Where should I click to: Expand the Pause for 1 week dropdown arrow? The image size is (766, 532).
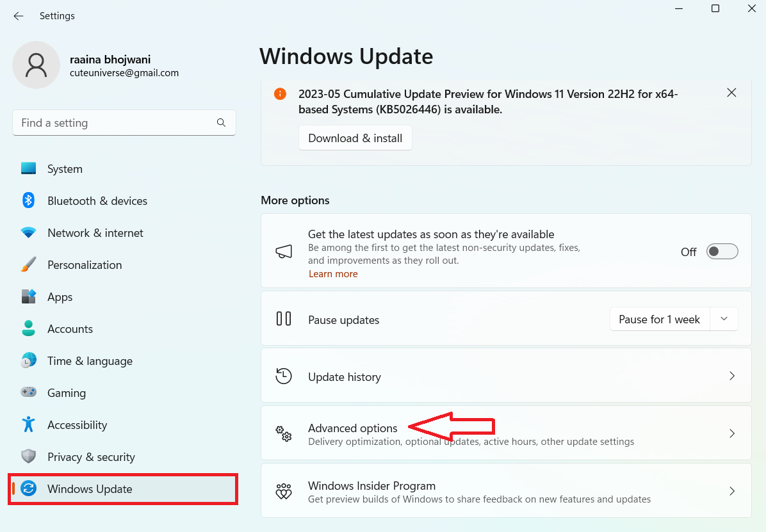click(724, 319)
